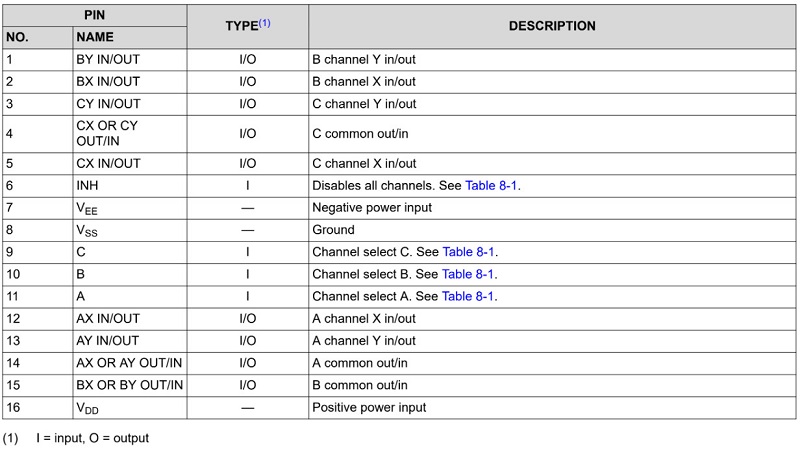800x451 pixels.
Task: Click the 'C common out/in' description
Action: (360, 134)
